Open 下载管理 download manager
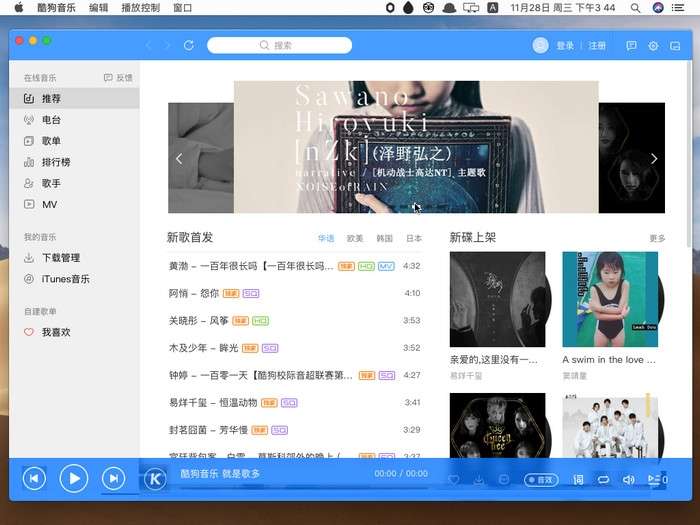Image resolution: width=700 pixels, height=525 pixels. tap(74, 258)
